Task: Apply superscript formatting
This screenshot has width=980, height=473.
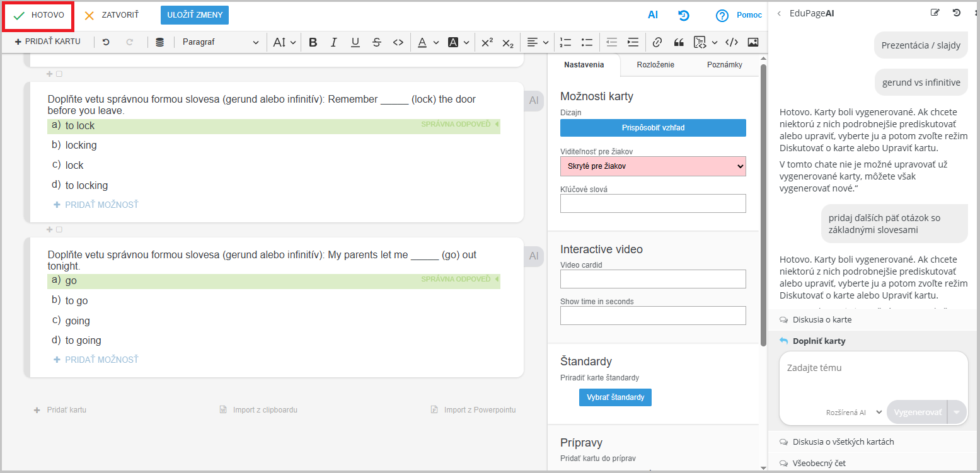Action: (x=487, y=42)
